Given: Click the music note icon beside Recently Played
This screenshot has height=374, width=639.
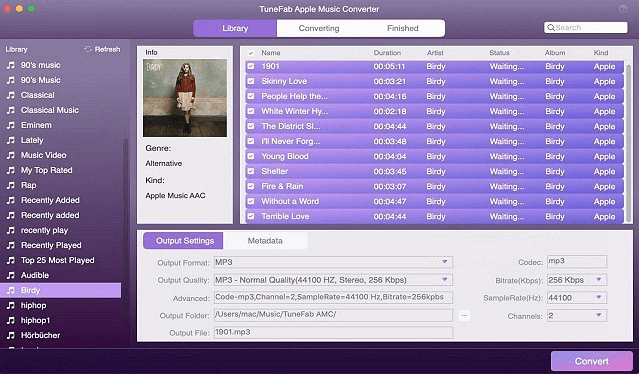Looking at the screenshot, I should (11, 245).
